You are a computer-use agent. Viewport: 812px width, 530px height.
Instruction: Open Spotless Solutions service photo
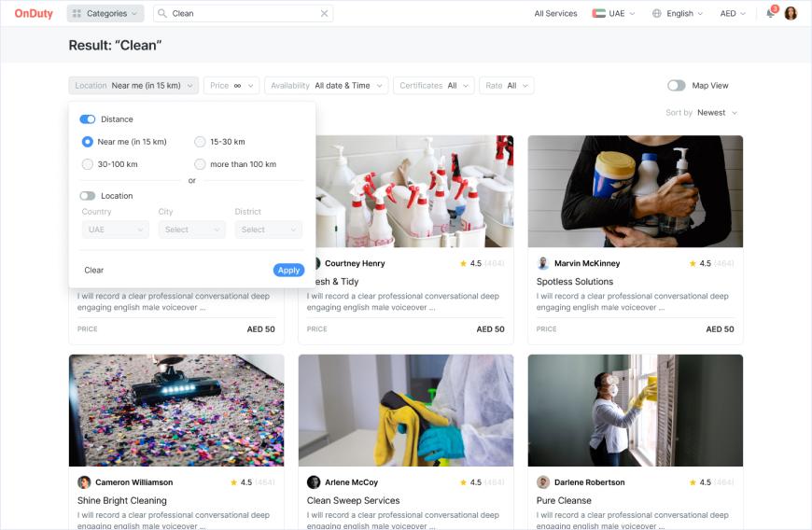pos(636,191)
